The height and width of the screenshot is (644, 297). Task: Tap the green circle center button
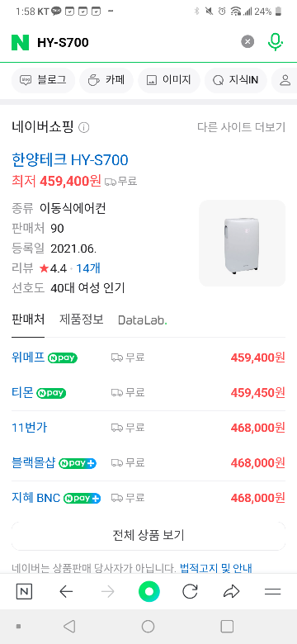coord(148,591)
